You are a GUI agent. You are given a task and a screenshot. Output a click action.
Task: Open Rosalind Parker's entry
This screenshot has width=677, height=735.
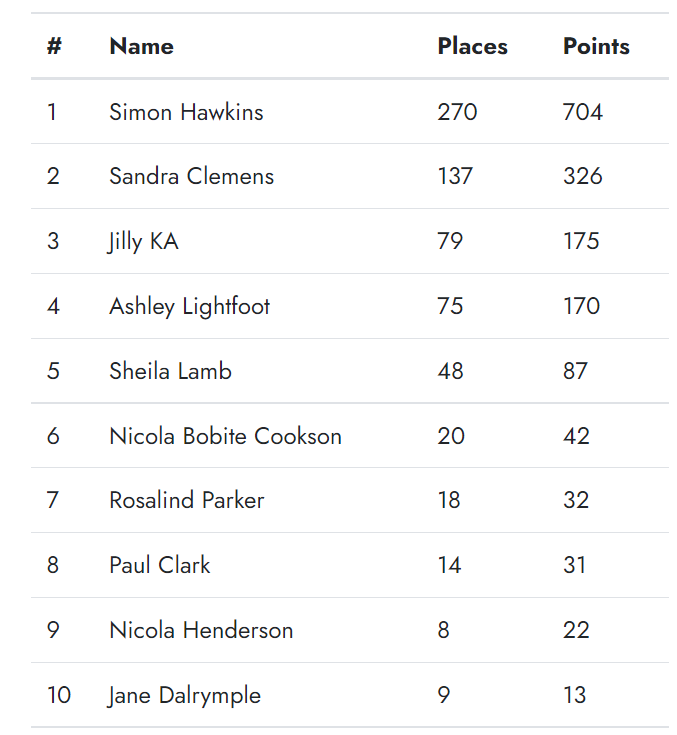coord(186,500)
